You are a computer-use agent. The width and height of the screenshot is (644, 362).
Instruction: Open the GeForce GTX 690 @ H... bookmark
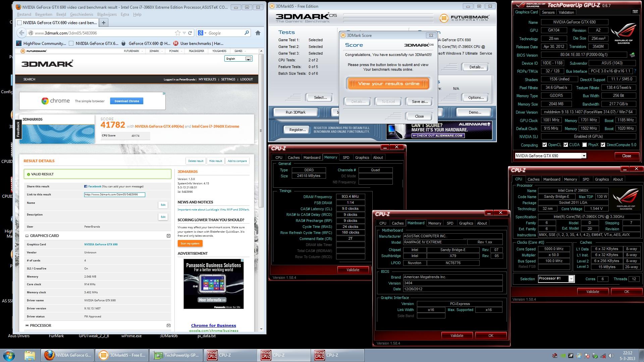[146, 43]
